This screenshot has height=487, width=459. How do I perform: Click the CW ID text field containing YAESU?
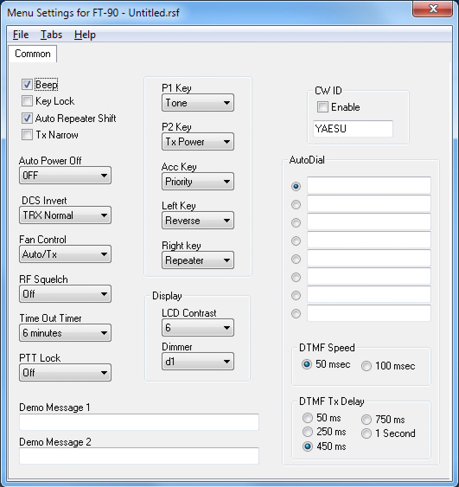click(353, 129)
